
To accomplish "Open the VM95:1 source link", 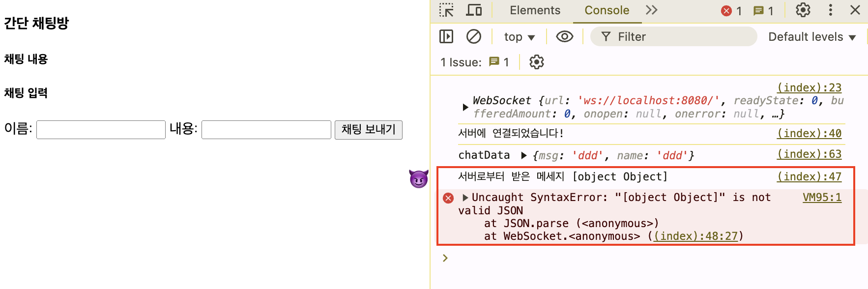I will coord(822,197).
